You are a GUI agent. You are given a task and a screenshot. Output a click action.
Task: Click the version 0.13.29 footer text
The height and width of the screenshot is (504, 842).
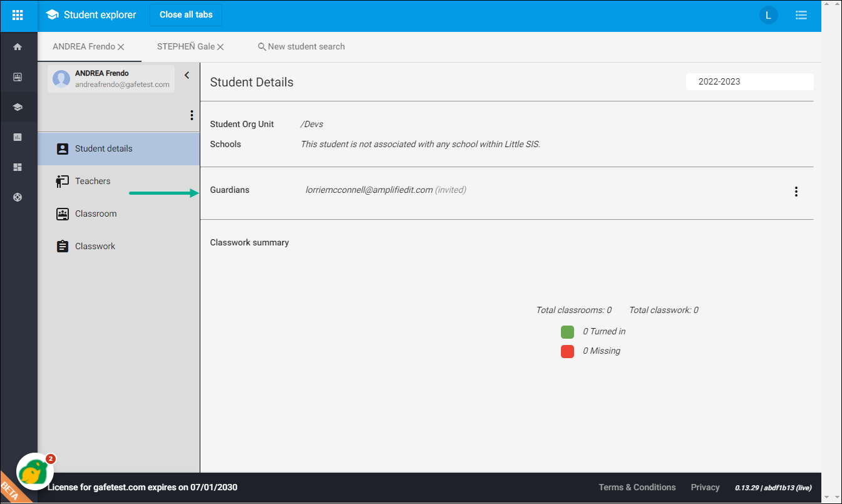click(x=774, y=488)
